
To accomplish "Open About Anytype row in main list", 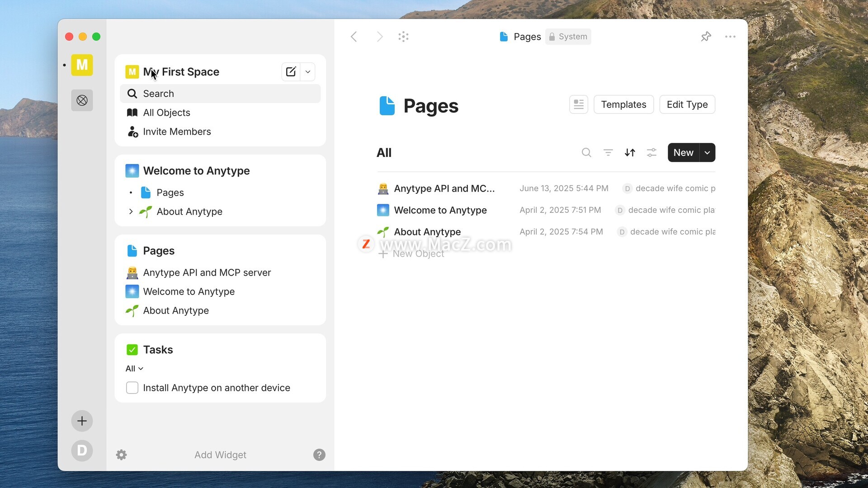I will click(427, 232).
